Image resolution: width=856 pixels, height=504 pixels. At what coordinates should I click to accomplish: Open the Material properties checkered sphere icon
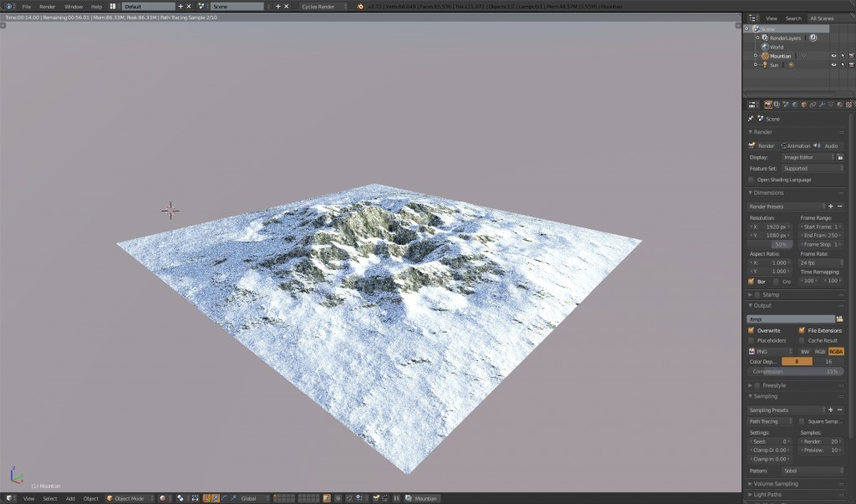tap(839, 104)
